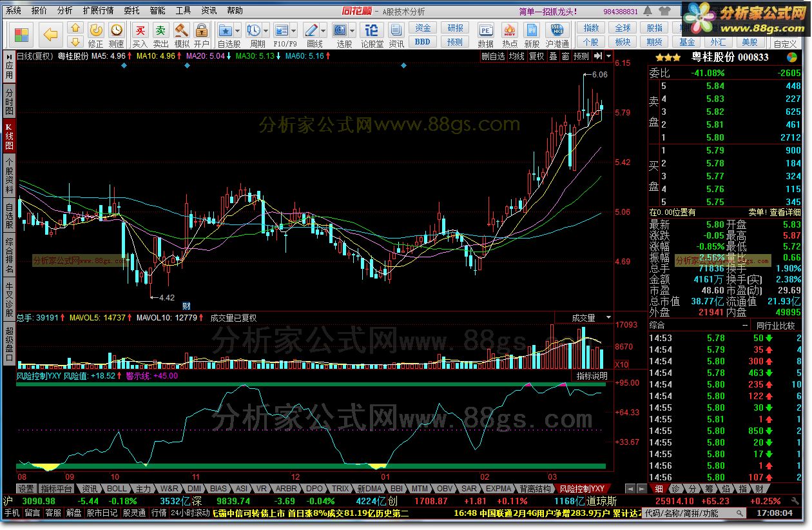Screen dimensions: 812x530
Task: Toggle the 叠 overlay option
Action: [552, 56]
